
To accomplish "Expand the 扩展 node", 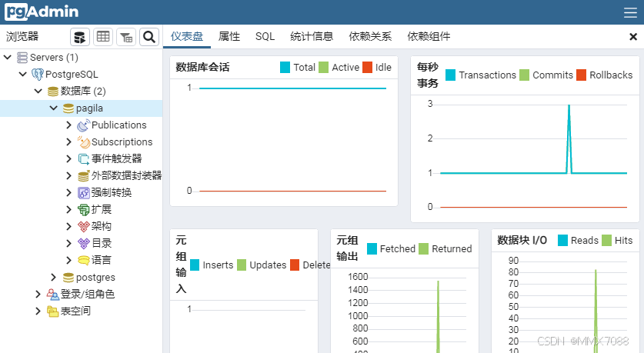I will pos(69,210).
